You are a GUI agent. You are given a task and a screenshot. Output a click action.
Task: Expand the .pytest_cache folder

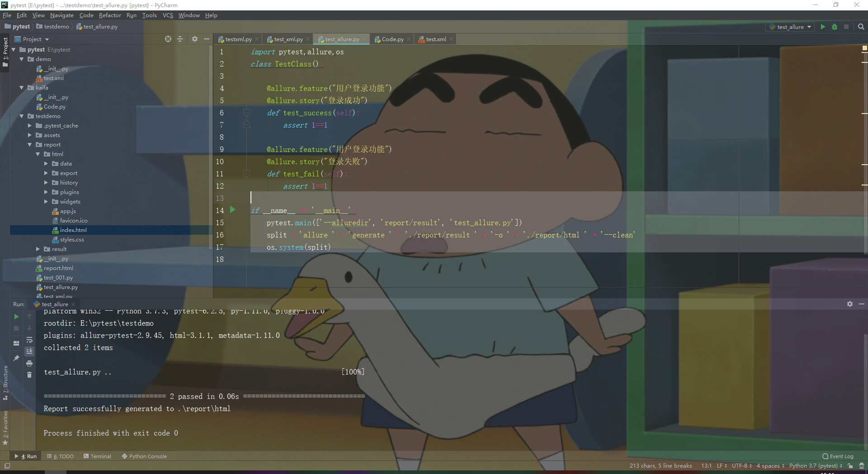click(30, 126)
